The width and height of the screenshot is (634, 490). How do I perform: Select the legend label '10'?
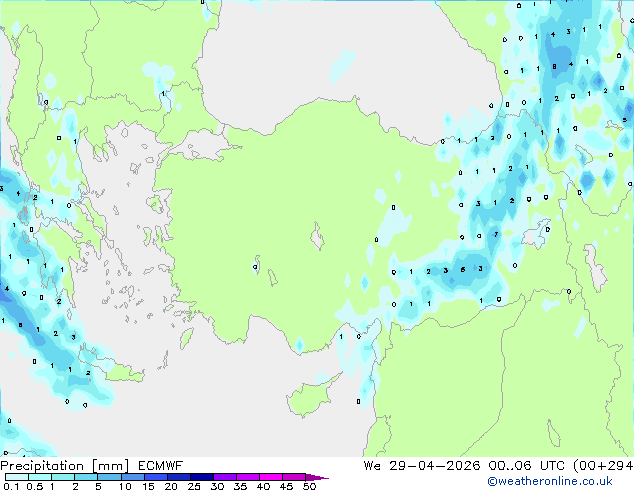(x=125, y=486)
